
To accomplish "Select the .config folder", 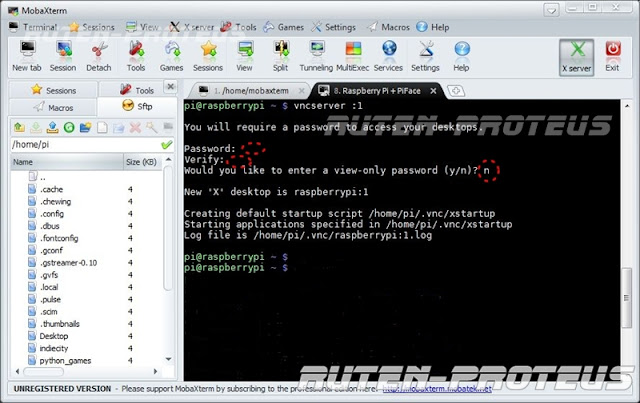I will point(46,214).
